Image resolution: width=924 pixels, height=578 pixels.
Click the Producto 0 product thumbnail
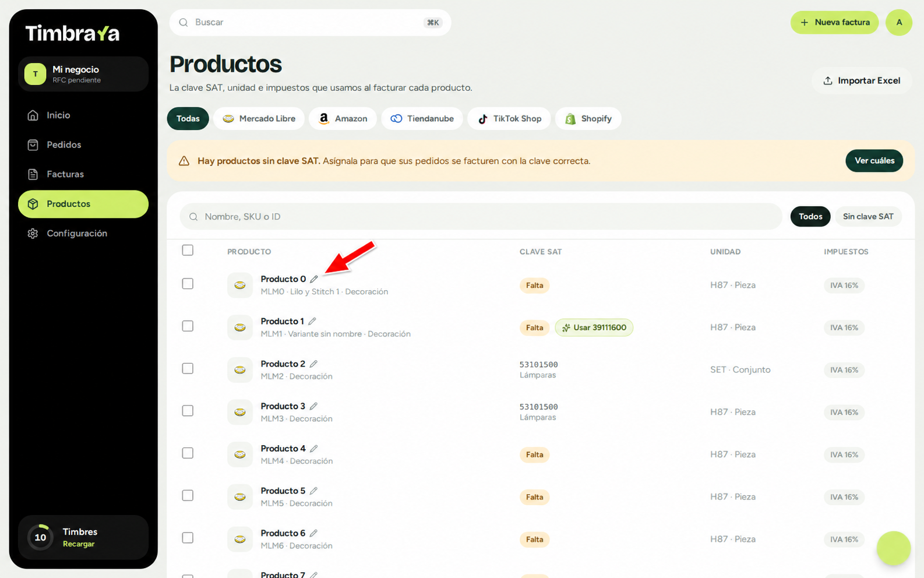coord(240,285)
